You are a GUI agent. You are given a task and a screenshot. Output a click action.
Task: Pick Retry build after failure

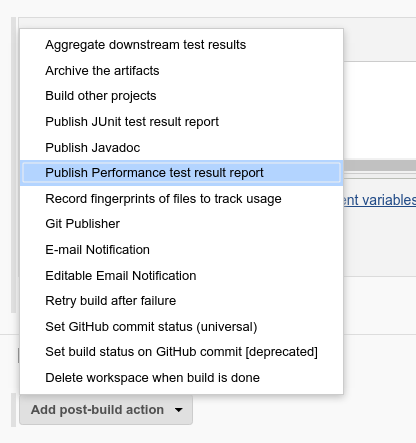181,301
